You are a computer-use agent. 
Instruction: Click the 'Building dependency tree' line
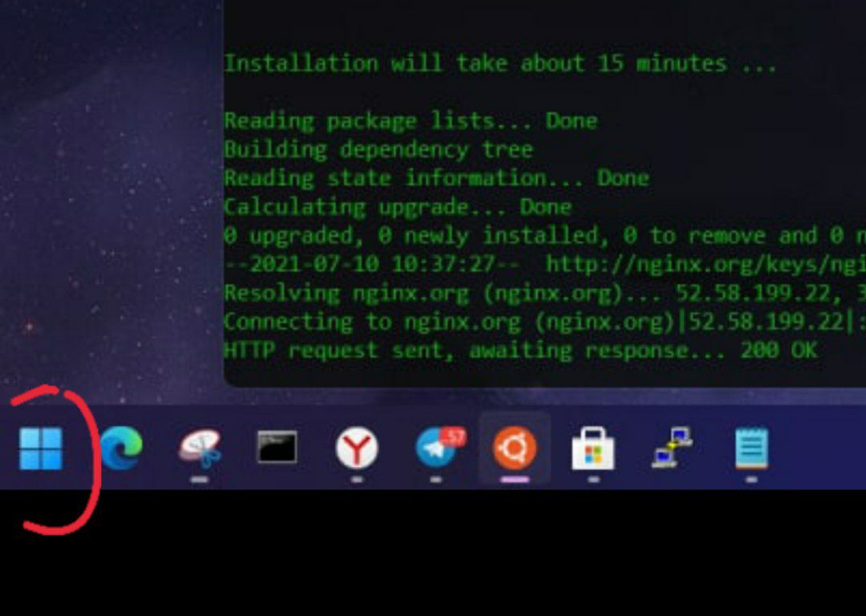[x=378, y=150]
